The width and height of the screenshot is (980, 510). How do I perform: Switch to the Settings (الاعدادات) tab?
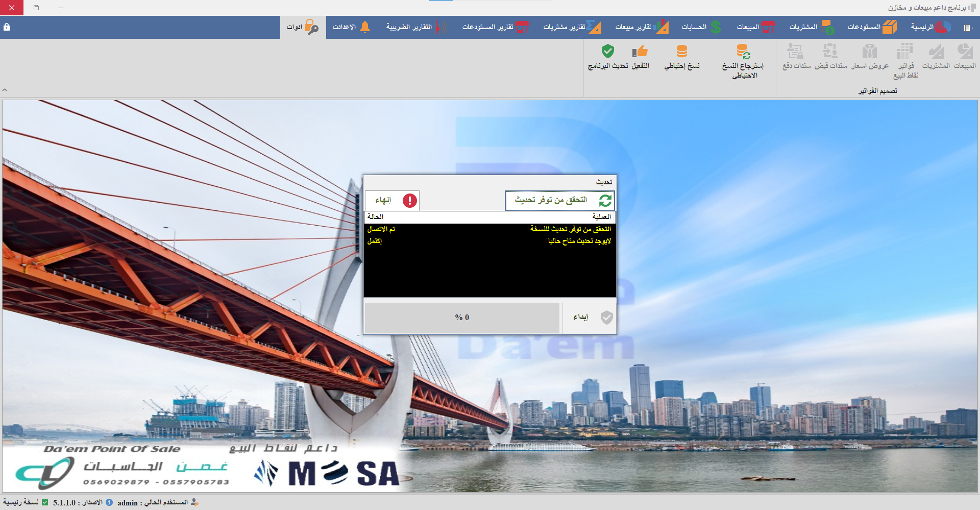click(351, 27)
